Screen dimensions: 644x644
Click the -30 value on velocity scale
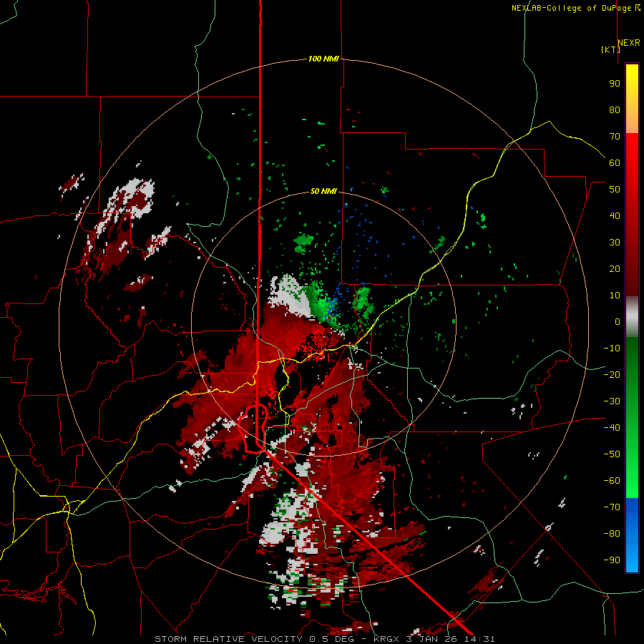[612, 401]
